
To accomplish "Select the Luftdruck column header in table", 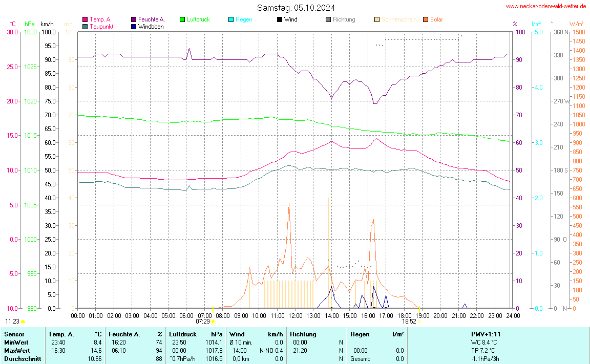I will pyautogui.click(x=183, y=334).
